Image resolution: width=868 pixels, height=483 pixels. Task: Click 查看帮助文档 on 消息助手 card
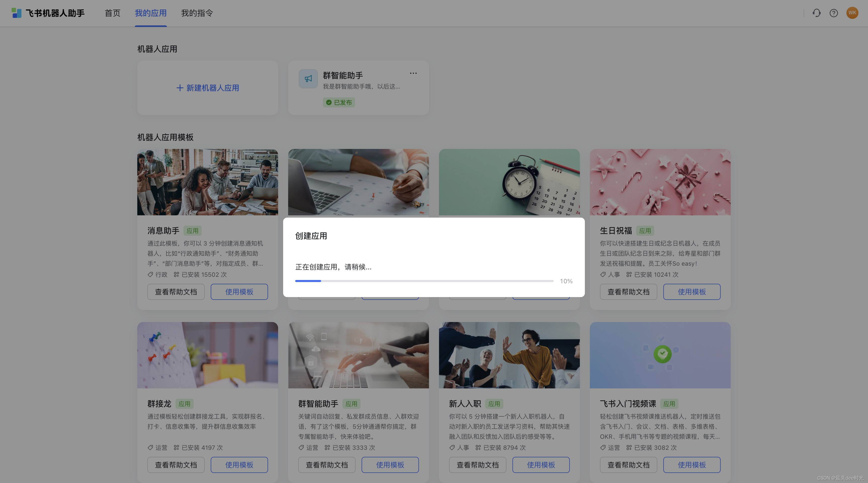176,292
